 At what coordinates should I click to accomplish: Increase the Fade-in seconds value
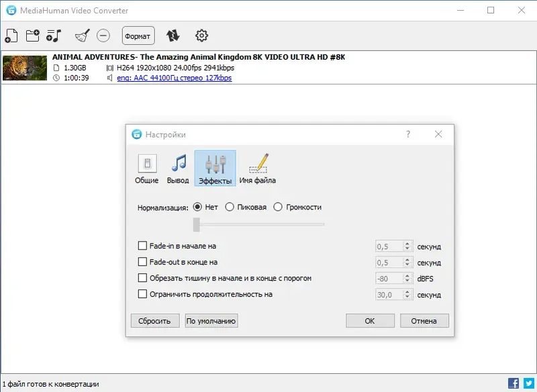pos(407,243)
